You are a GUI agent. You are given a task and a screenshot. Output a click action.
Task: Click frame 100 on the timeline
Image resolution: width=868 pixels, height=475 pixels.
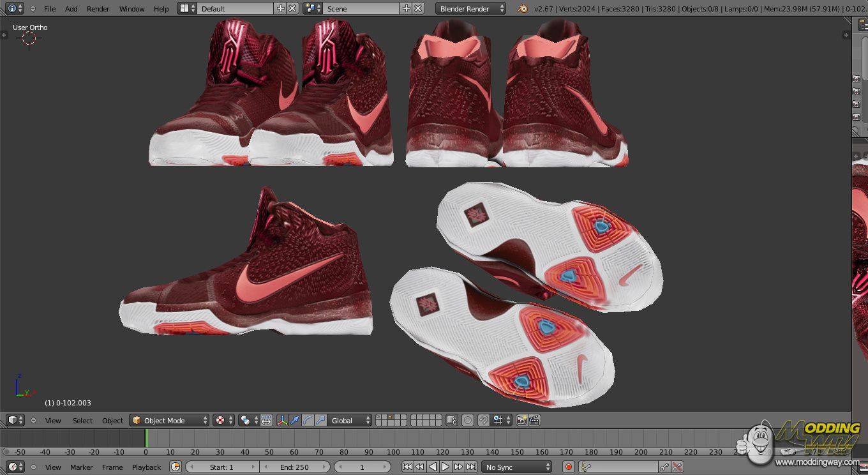click(x=393, y=439)
